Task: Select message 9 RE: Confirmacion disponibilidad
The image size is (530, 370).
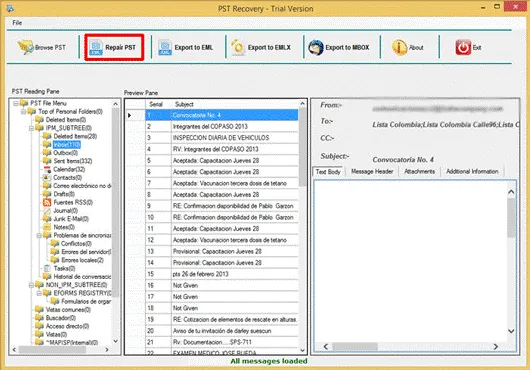Action: click(222, 206)
